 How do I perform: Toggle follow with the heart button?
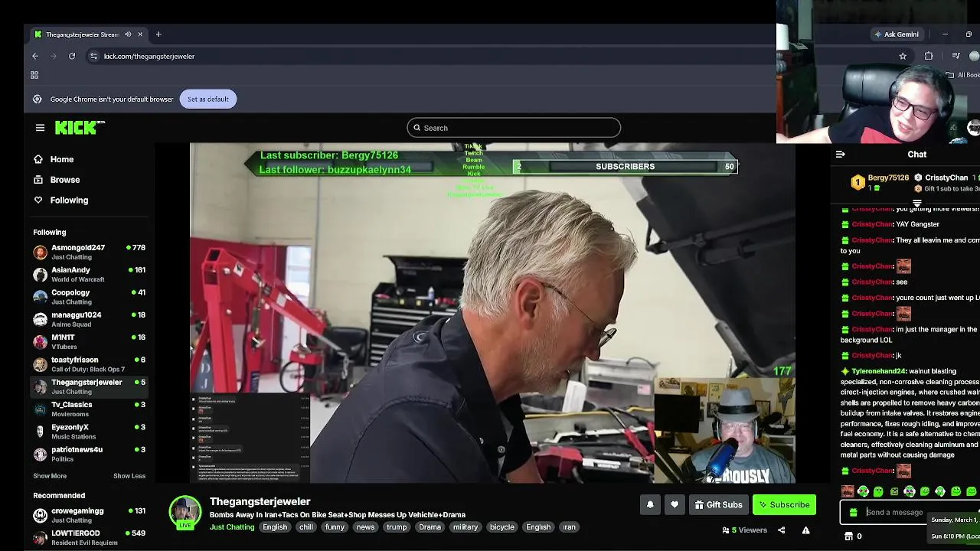point(675,504)
